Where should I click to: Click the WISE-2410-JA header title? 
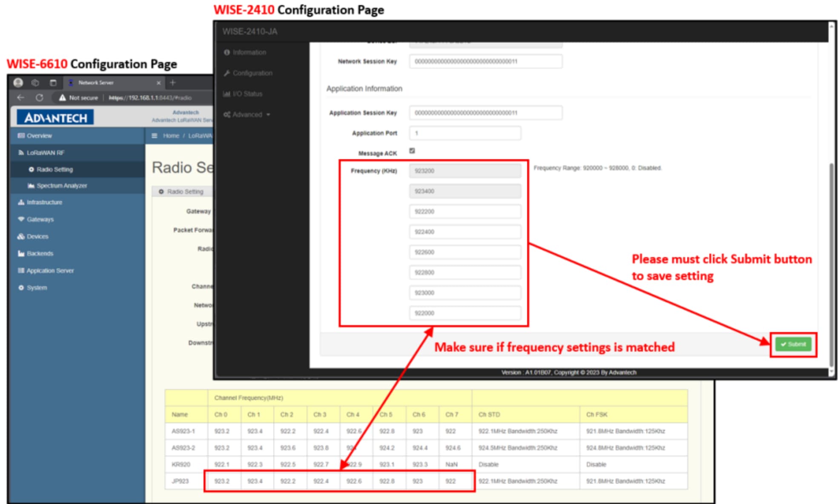(250, 31)
